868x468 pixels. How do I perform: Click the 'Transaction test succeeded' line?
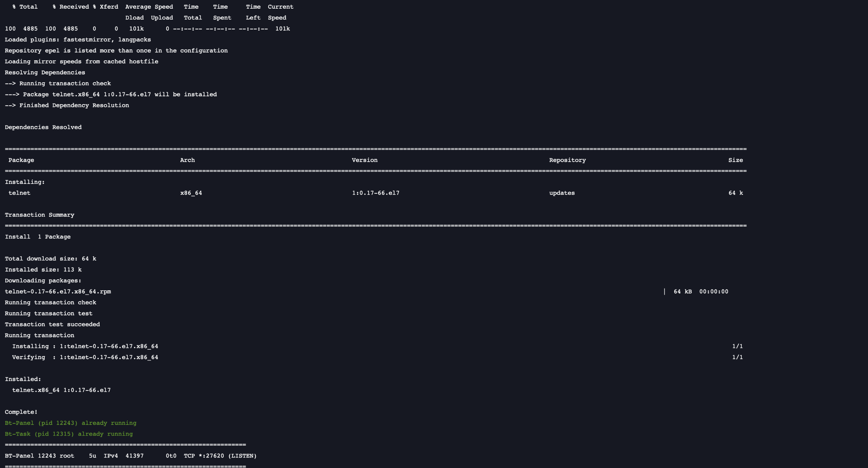pyautogui.click(x=52, y=324)
